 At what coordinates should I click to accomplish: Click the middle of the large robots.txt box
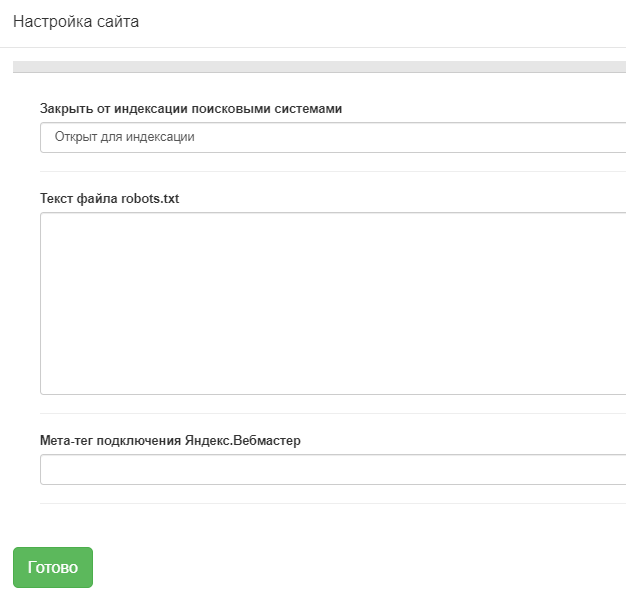(333, 303)
